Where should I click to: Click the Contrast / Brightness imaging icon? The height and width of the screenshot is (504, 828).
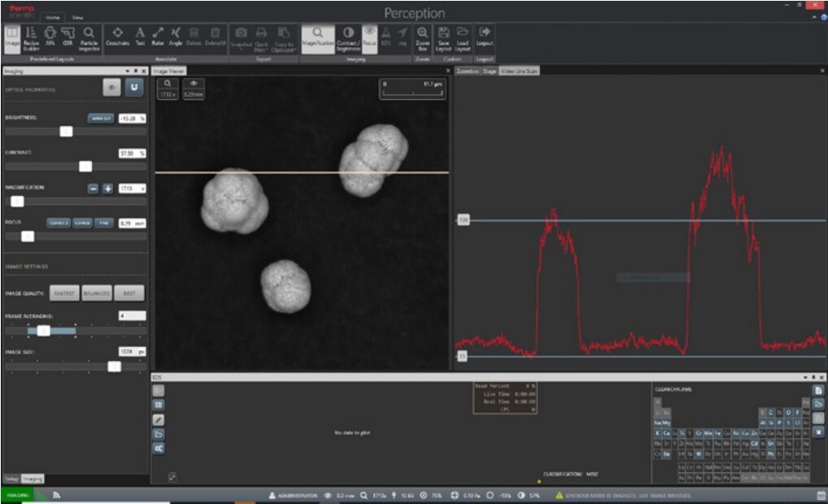pyautogui.click(x=348, y=37)
